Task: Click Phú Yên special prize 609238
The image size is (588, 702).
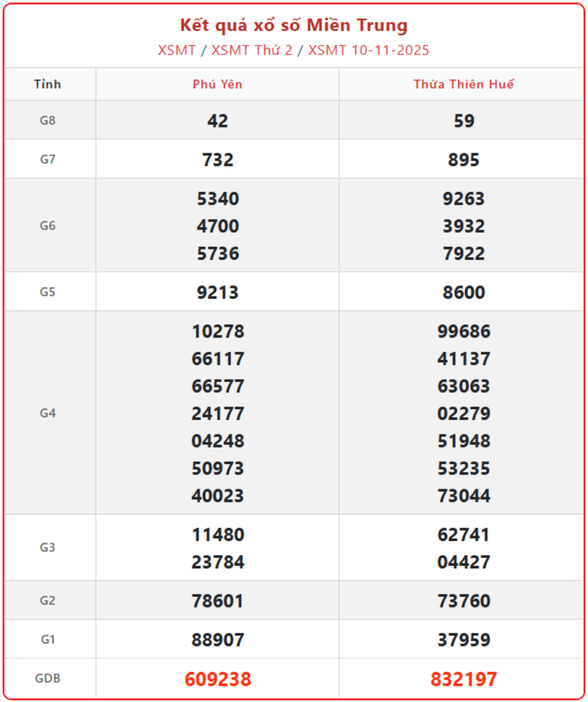Action: pos(218,679)
